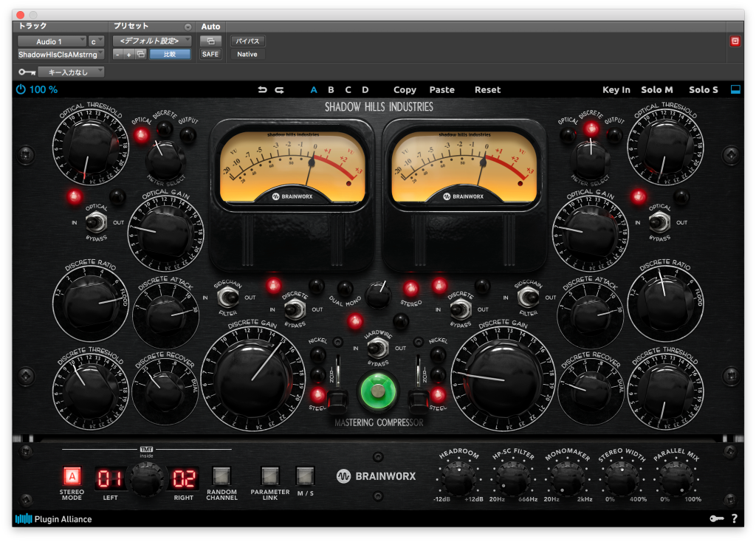
Task: Click the Right channel 02 display
Action: pyautogui.click(x=183, y=478)
